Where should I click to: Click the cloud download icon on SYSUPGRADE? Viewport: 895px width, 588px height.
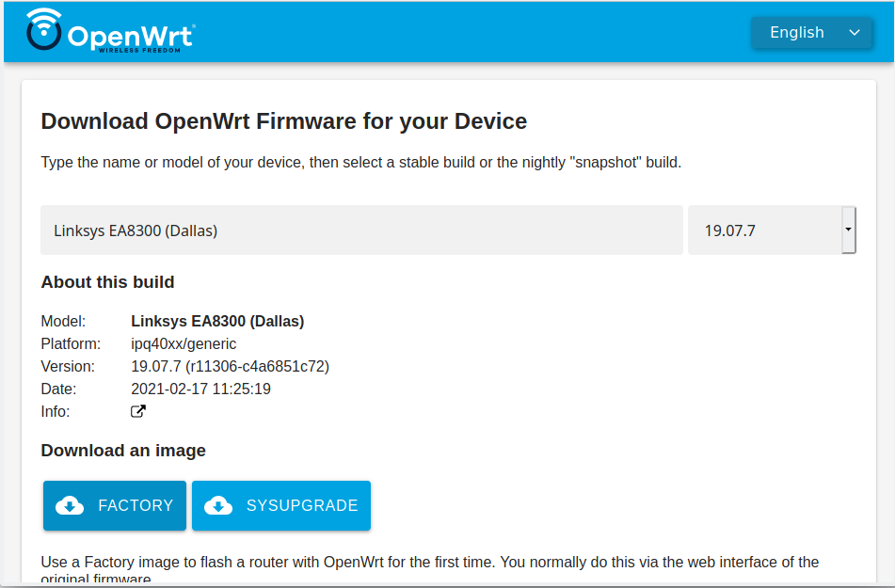pos(218,505)
